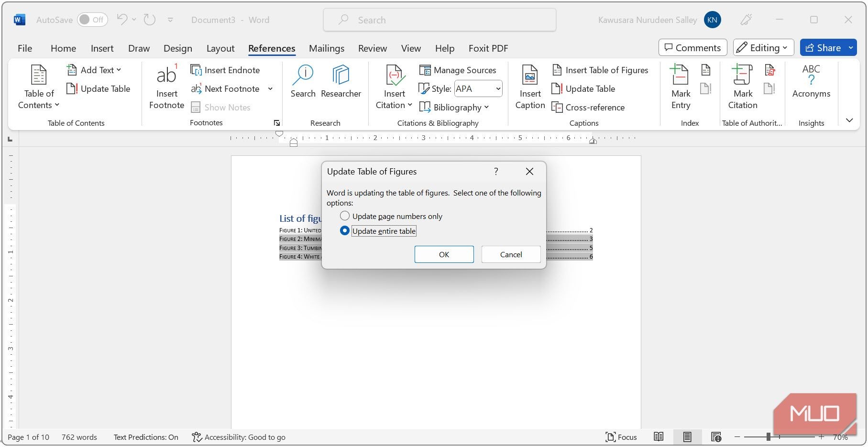Click Insert Endnote
Image resolution: width=868 pixels, height=447 pixels.
click(x=225, y=70)
